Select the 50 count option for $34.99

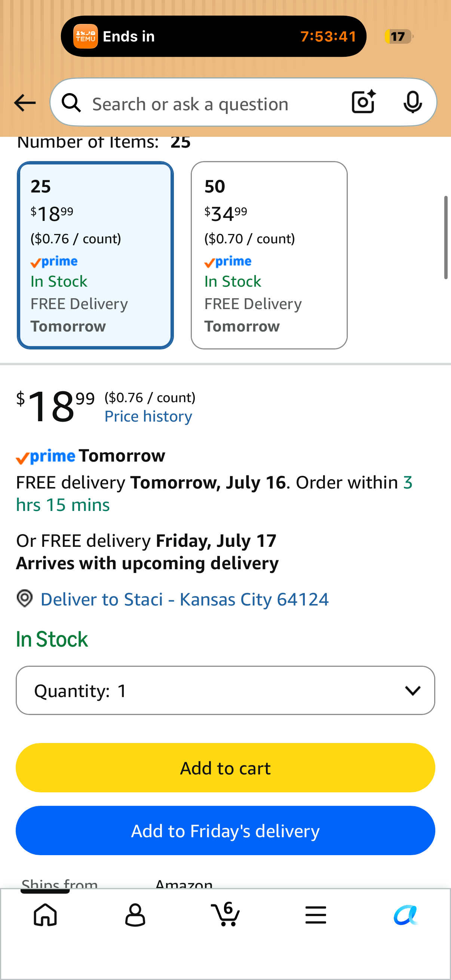tap(269, 255)
